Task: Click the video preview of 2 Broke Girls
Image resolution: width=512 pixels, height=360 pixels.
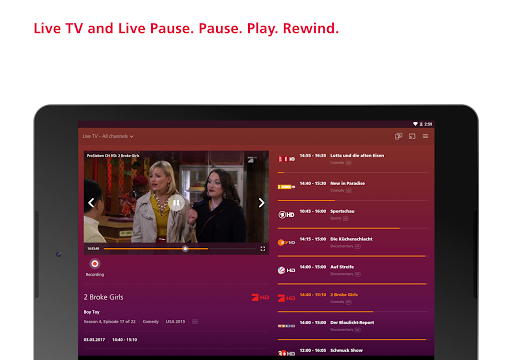Action: coord(176,197)
